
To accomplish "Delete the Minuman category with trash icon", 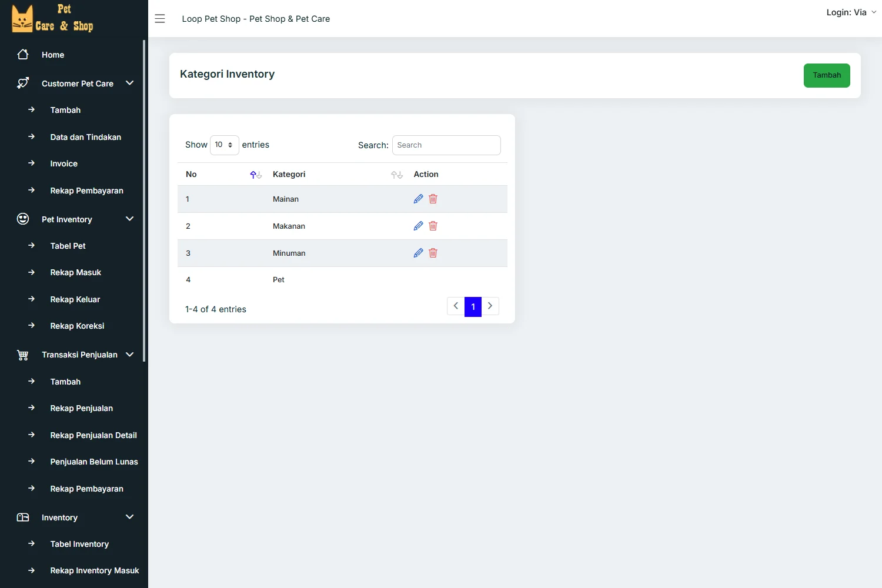I will (x=433, y=253).
